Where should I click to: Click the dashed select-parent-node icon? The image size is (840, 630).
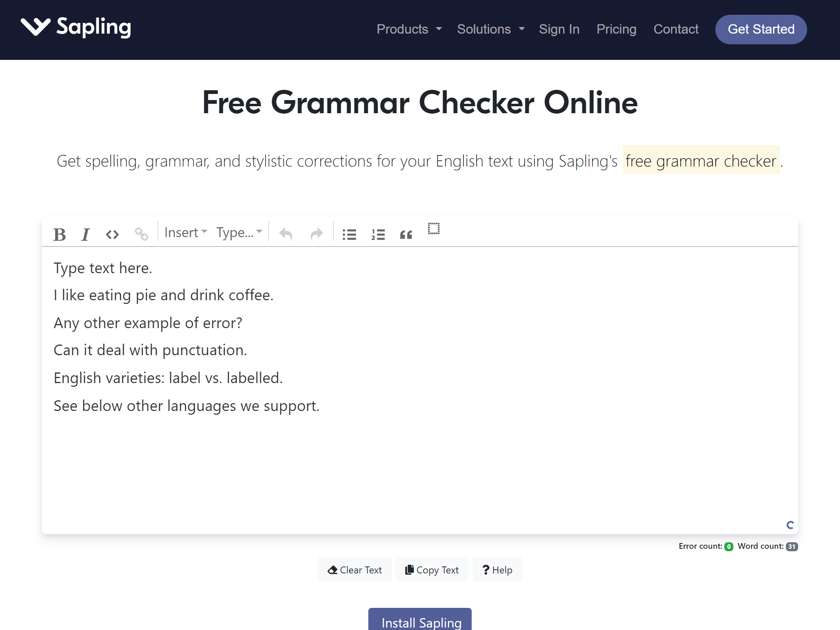[434, 229]
